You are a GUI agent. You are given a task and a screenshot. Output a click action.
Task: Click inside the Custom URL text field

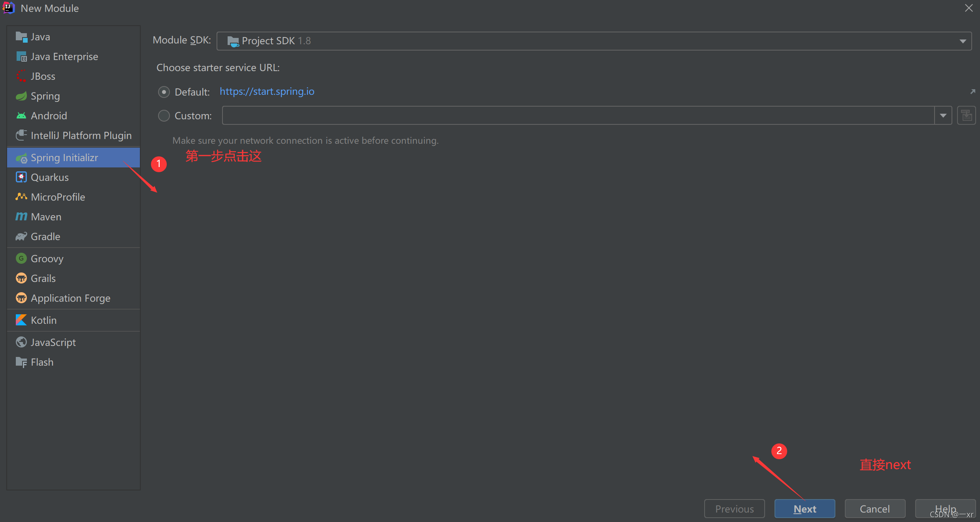coord(577,116)
